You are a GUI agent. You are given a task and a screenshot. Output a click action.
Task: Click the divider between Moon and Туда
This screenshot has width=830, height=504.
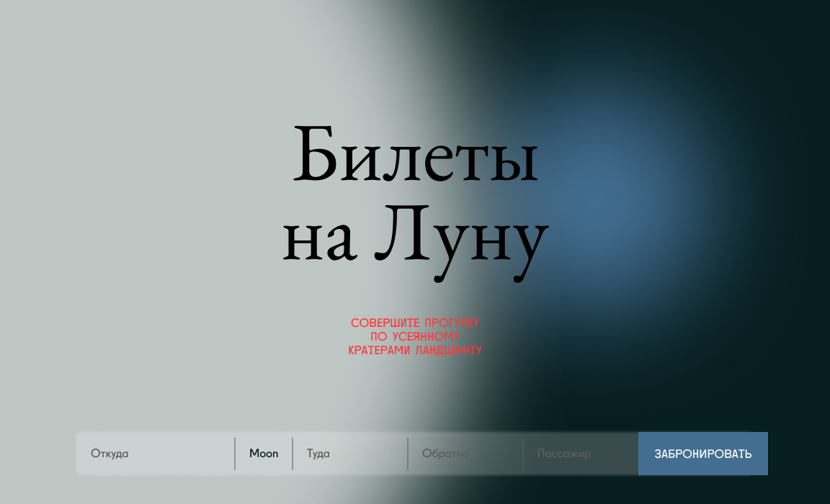click(x=293, y=454)
